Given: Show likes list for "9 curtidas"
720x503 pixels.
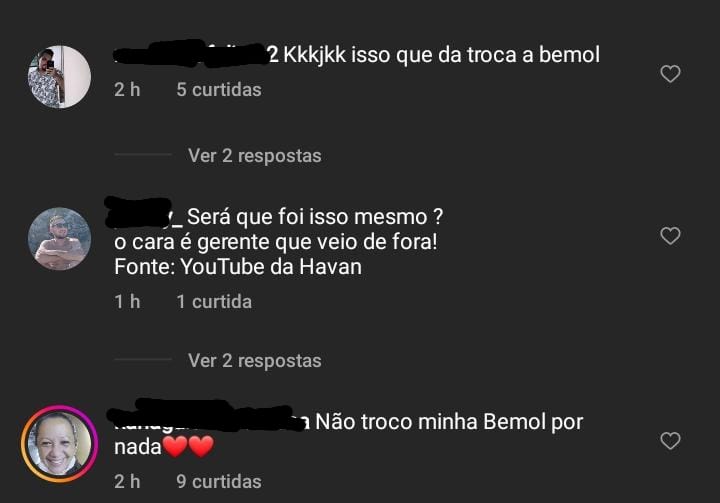Looking at the screenshot, I should [219, 481].
